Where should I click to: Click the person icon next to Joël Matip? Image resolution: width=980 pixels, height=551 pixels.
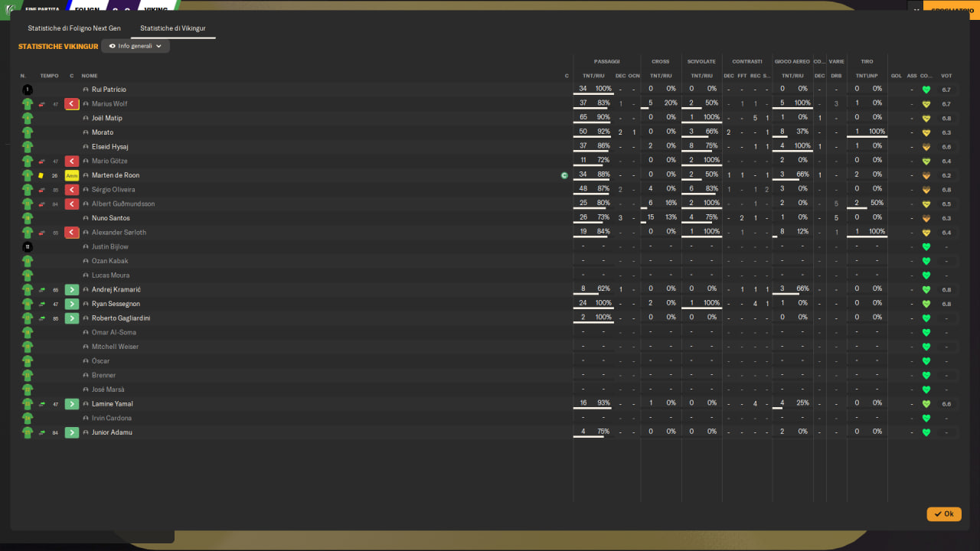(x=86, y=119)
